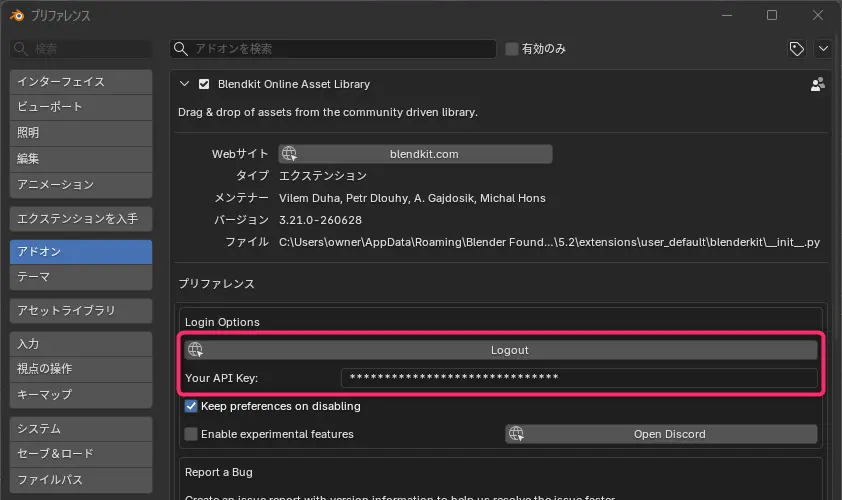Select the 照明 tab

(81, 133)
